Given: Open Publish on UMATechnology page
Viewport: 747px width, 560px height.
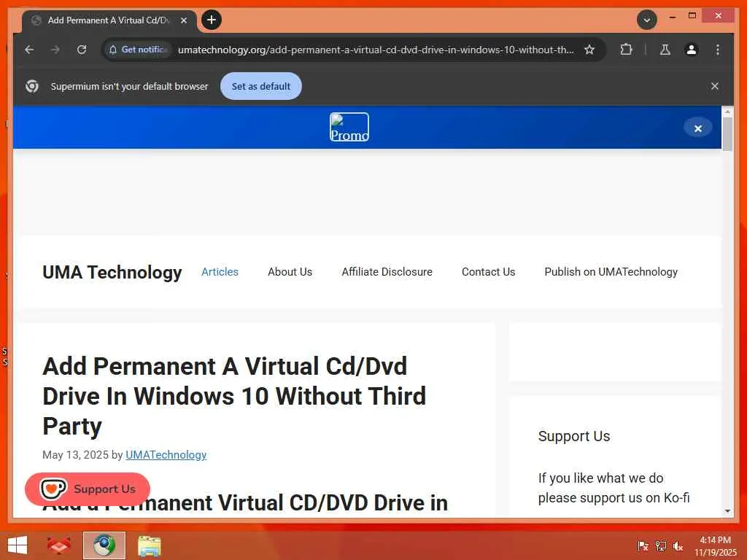Looking at the screenshot, I should 611,272.
